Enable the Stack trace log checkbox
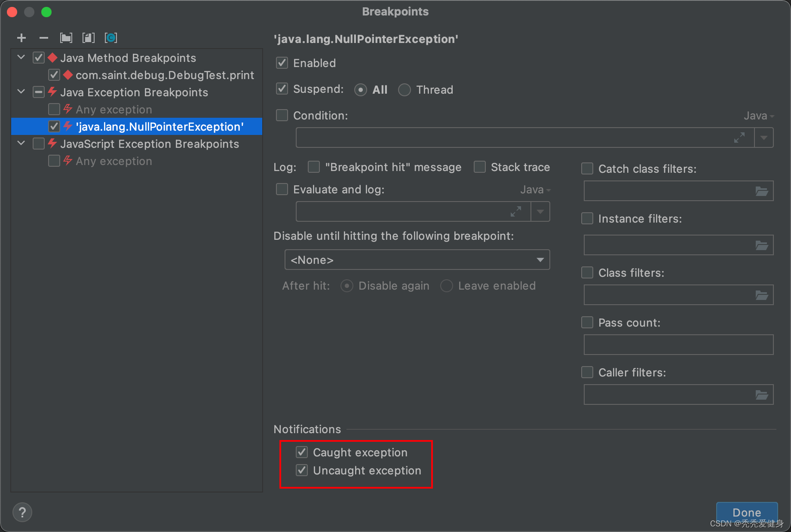This screenshot has height=532, width=791. [480, 167]
